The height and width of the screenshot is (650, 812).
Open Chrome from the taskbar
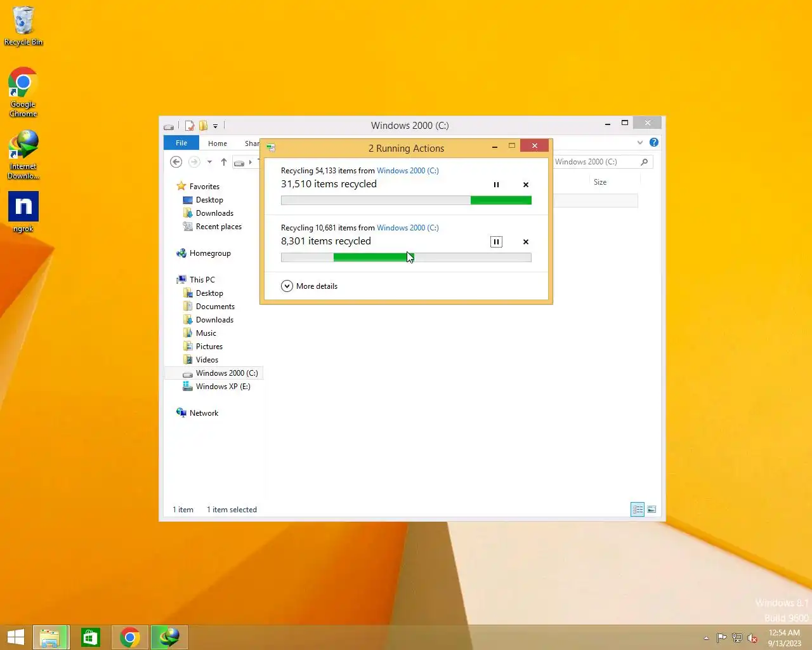click(x=129, y=637)
